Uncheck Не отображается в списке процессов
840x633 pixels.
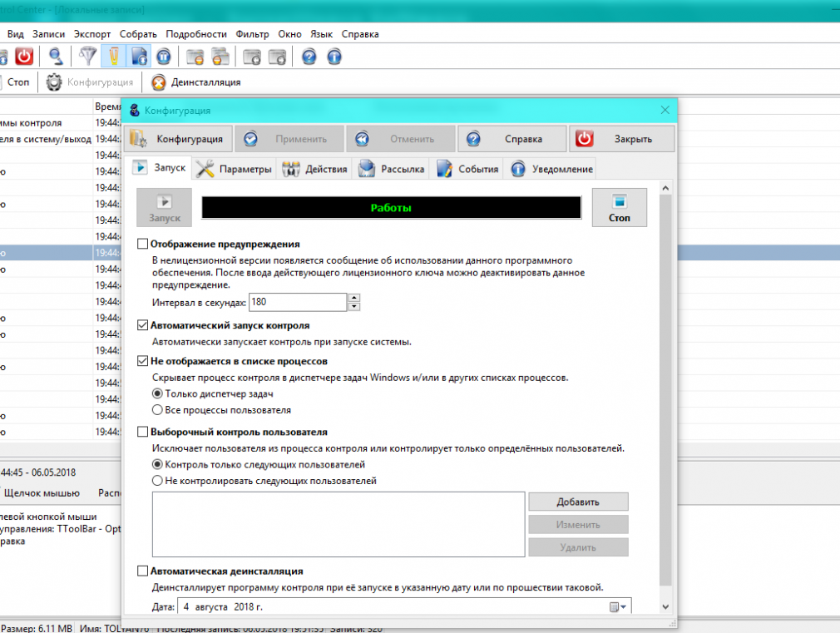142,361
